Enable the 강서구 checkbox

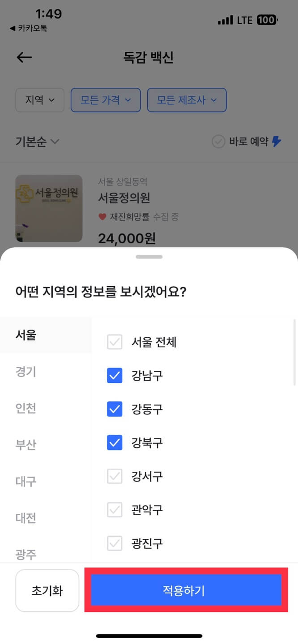[115, 476]
